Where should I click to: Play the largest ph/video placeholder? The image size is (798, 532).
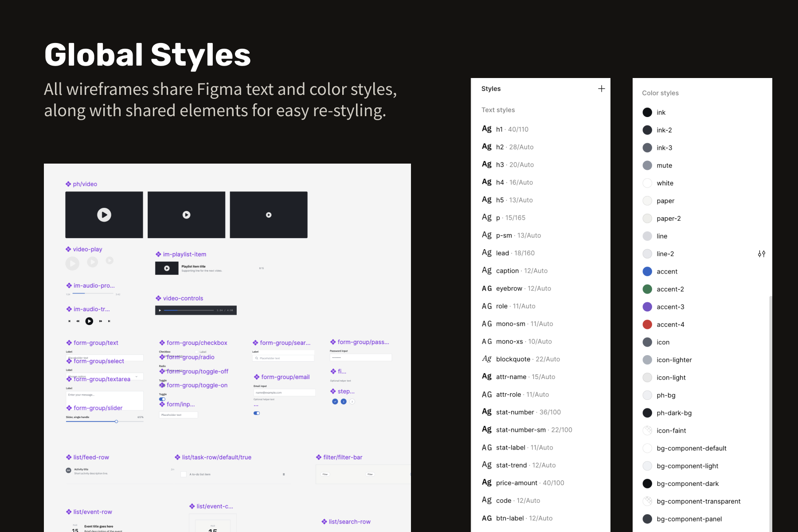tap(104, 215)
